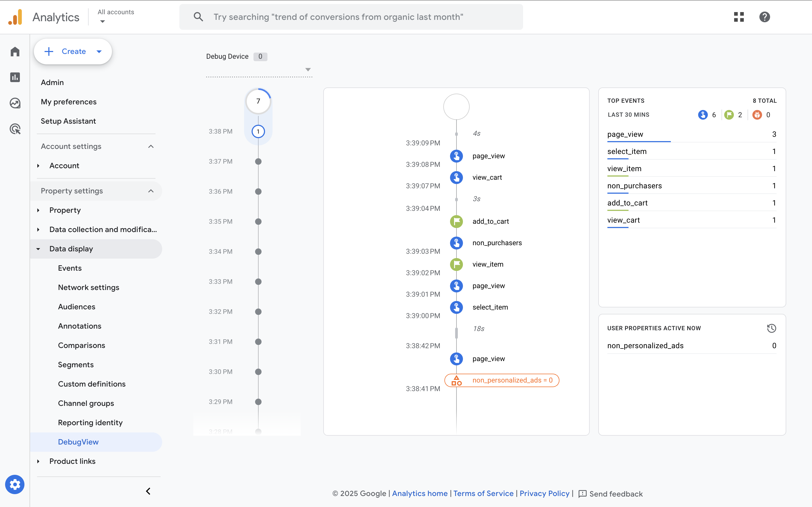Image resolution: width=812 pixels, height=507 pixels.
Task: Click the Google Analytics logo
Action: [15, 17]
